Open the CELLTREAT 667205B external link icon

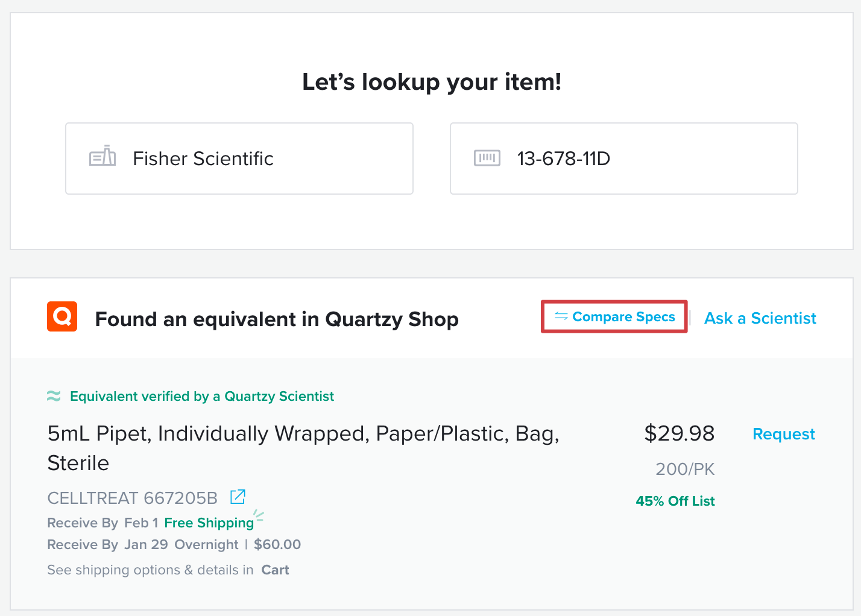coord(238,497)
